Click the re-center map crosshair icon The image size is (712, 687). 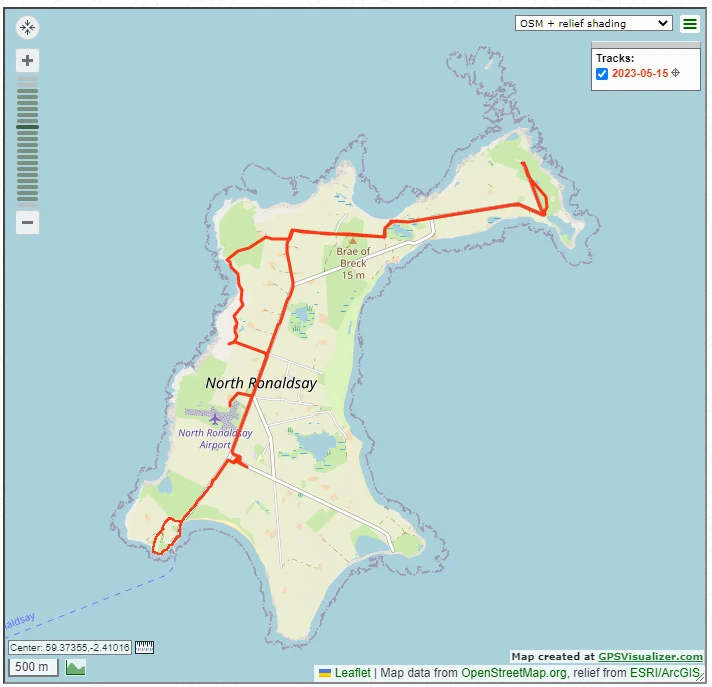click(x=27, y=27)
